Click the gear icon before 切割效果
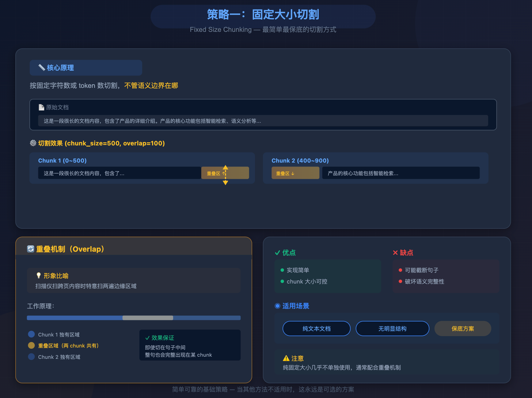532x398 pixels. [33, 143]
